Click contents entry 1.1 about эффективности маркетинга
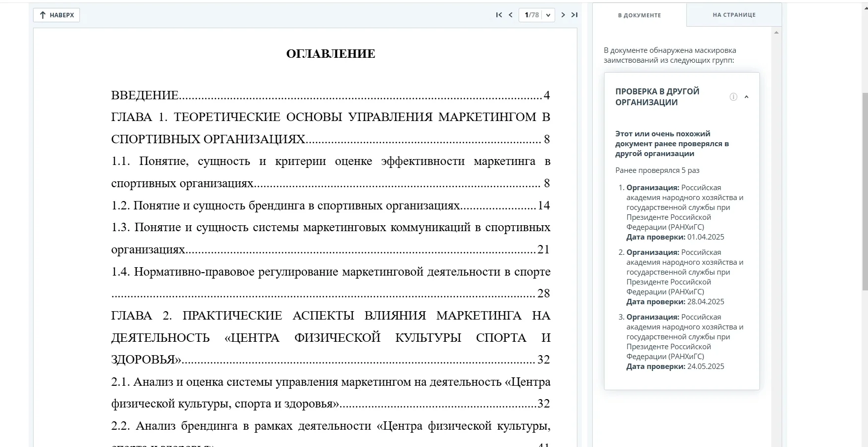868x447 pixels. pyautogui.click(x=331, y=172)
